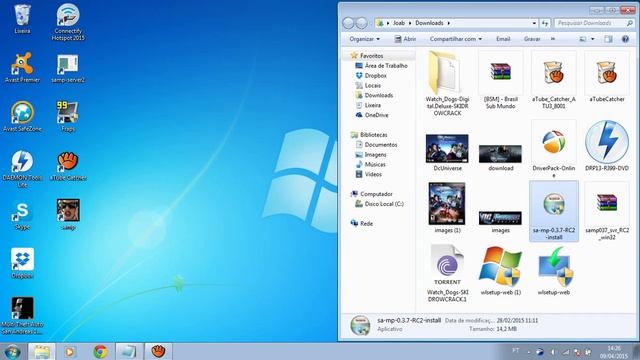Go back with the Explorer back button

pos(348,23)
